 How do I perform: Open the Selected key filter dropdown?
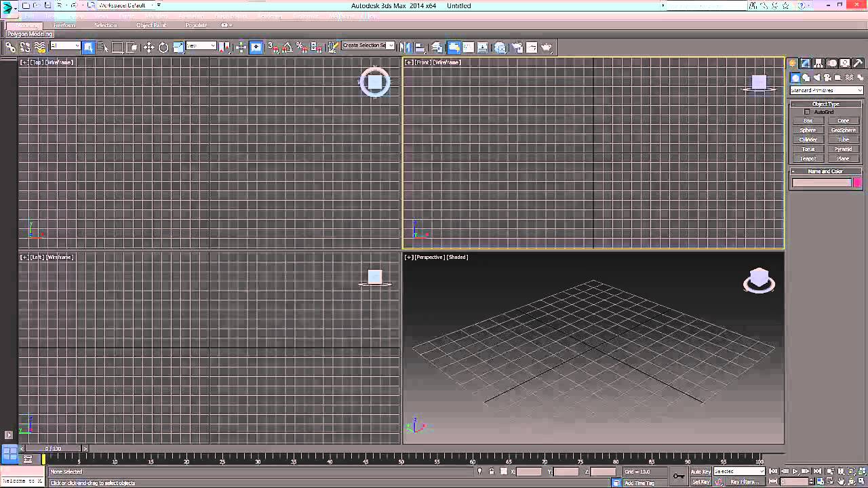(x=739, y=471)
